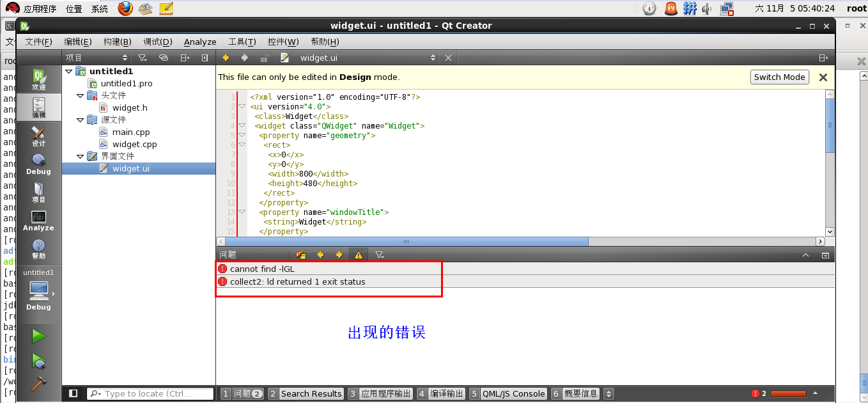Select widget.ui in project tree
The width and height of the screenshot is (868, 403).
(x=139, y=168)
